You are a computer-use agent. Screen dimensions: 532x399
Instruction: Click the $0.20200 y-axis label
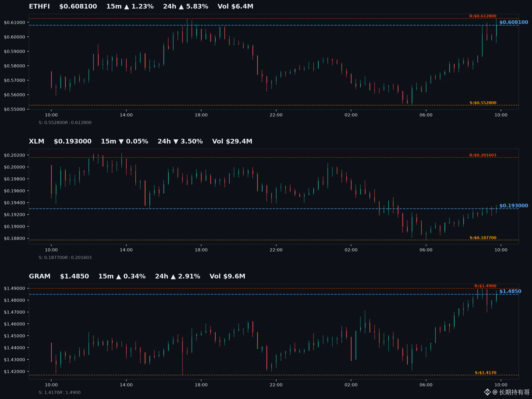coord(14,155)
